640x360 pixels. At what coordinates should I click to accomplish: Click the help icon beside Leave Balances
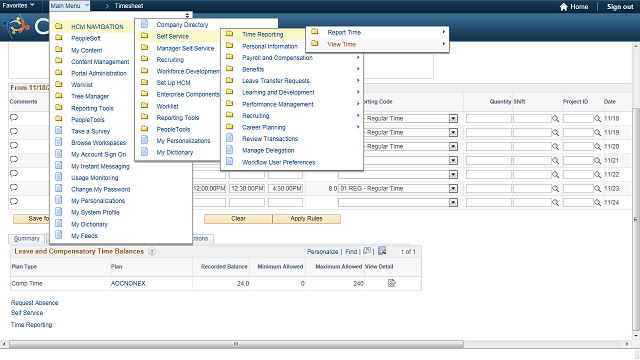click(x=152, y=251)
